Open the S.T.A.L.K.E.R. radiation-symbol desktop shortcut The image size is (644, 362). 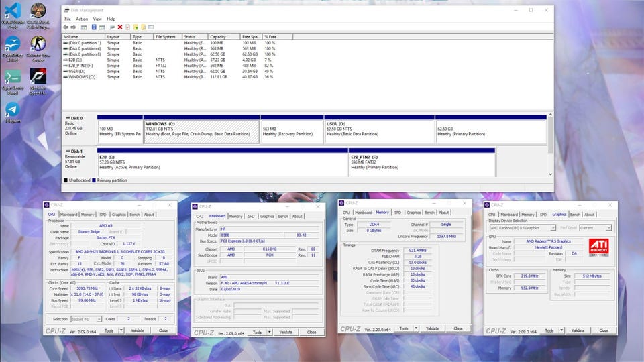tap(38, 16)
